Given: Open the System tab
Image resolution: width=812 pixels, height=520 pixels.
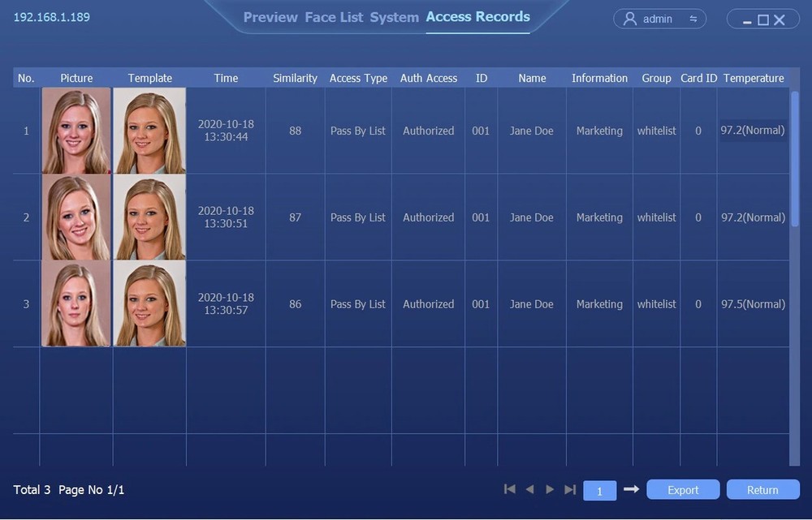Looking at the screenshot, I should tap(394, 17).
